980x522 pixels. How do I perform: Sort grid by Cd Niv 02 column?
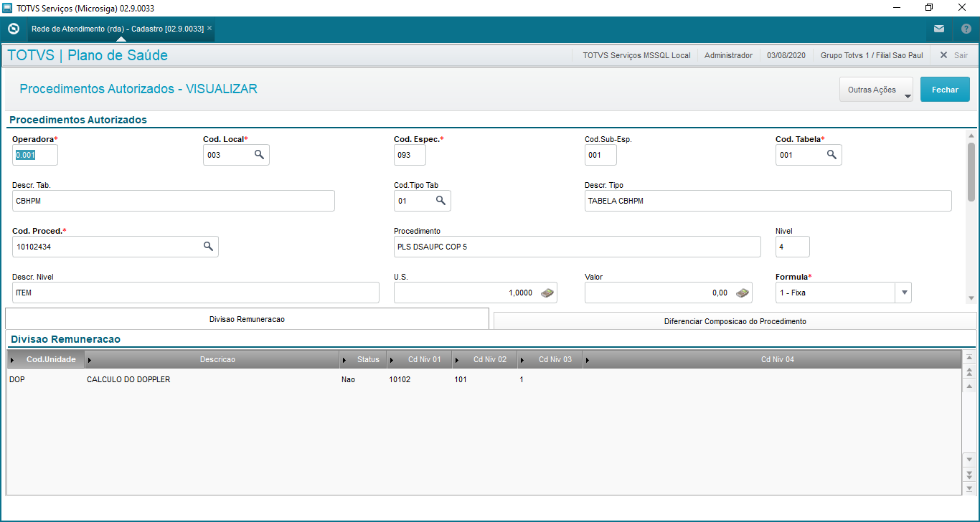tap(485, 359)
